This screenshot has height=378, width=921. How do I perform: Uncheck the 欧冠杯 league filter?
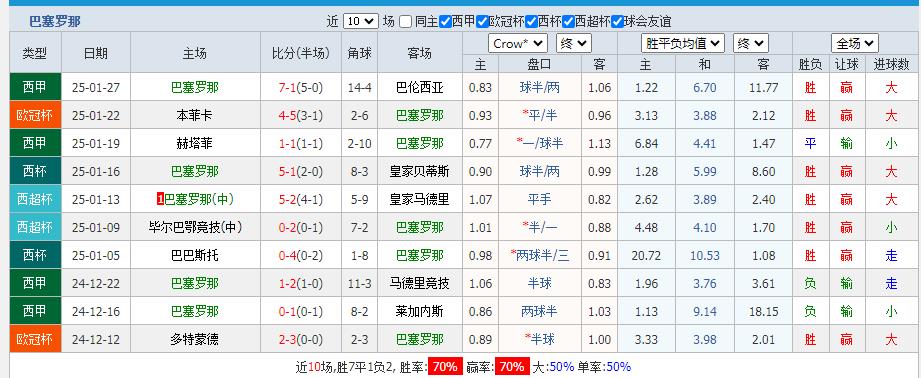tap(483, 22)
